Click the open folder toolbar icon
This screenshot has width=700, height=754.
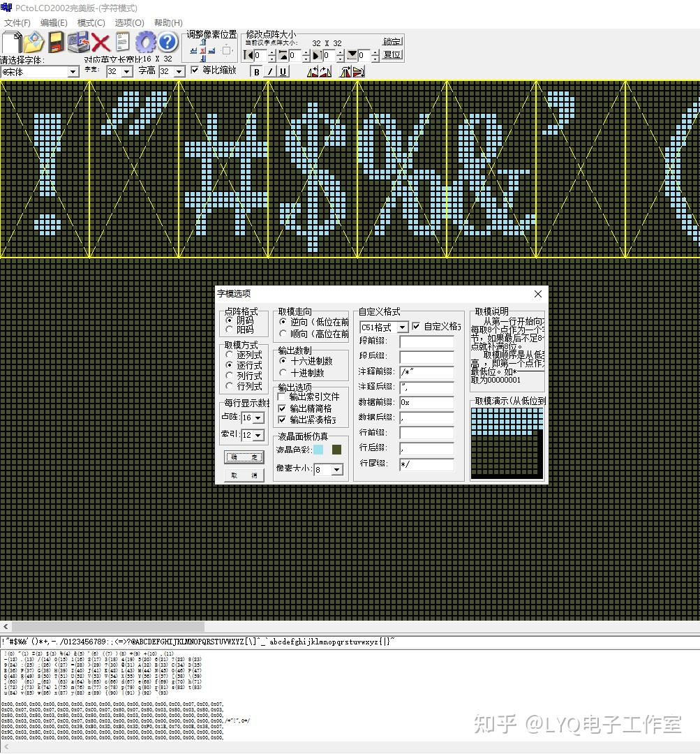tap(33, 43)
